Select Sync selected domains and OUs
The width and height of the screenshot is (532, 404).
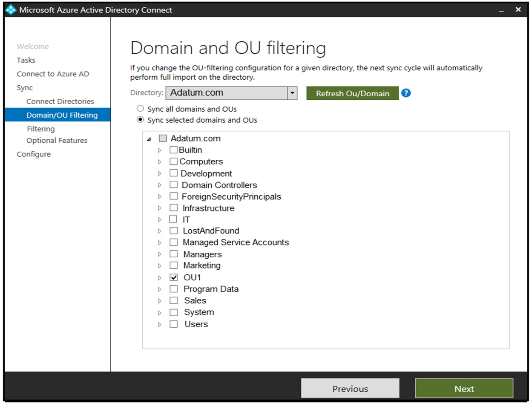tap(140, 120)
